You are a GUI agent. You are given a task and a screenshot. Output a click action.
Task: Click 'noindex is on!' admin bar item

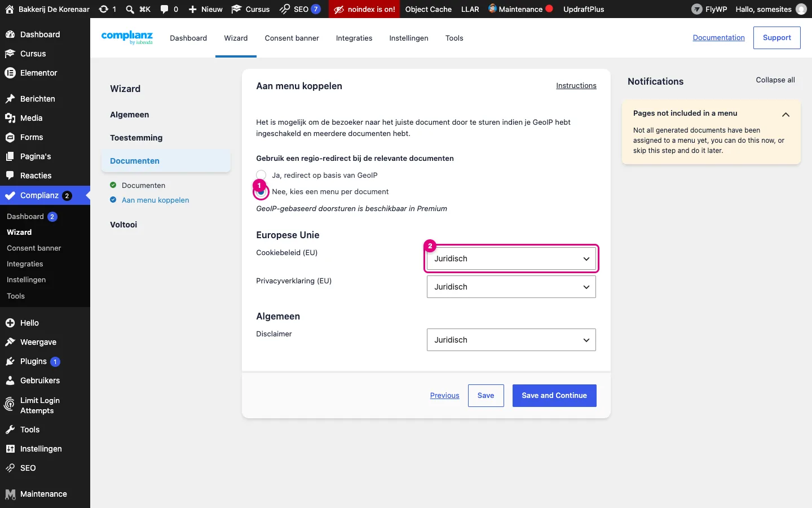click(x=364, y=9)
